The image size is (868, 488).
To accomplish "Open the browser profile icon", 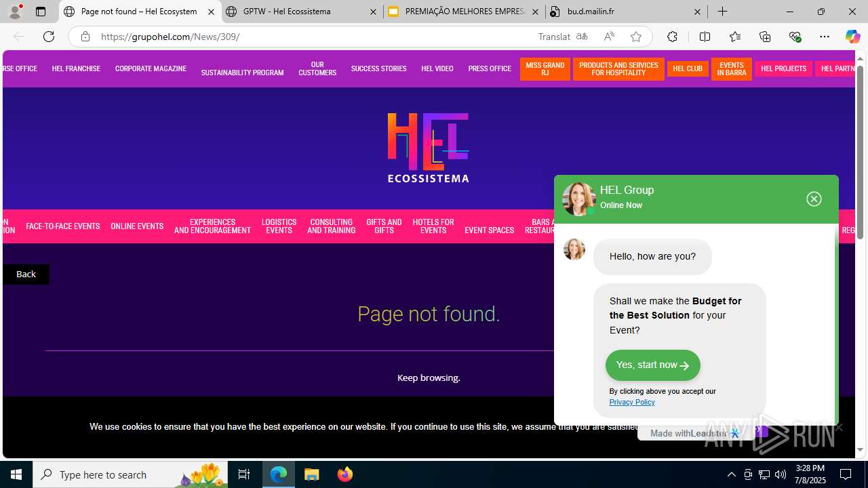I will point(15,12).
